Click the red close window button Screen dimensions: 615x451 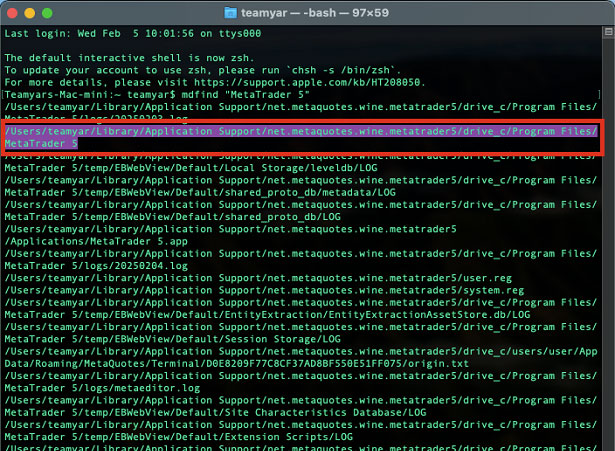(12, 13)
